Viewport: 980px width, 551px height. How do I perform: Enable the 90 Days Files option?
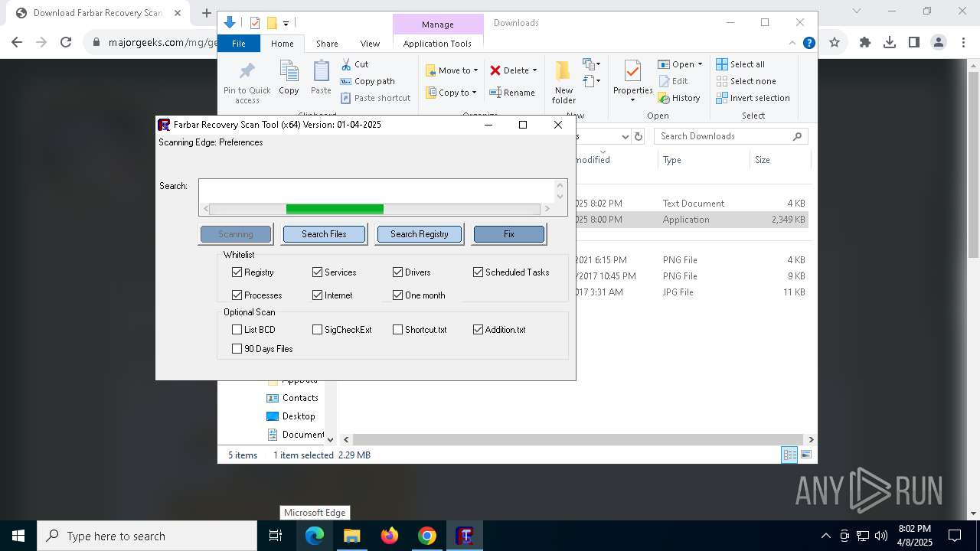[x=237, y=348]
